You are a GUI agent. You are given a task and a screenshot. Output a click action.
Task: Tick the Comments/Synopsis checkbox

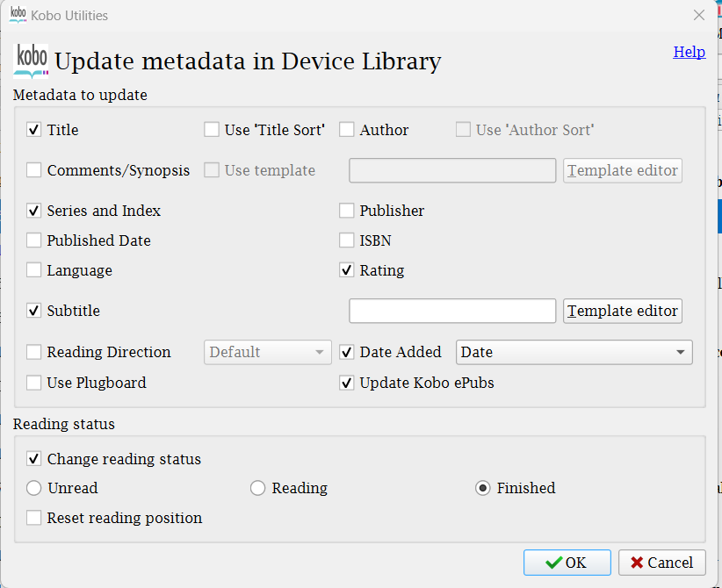point(34,170)
